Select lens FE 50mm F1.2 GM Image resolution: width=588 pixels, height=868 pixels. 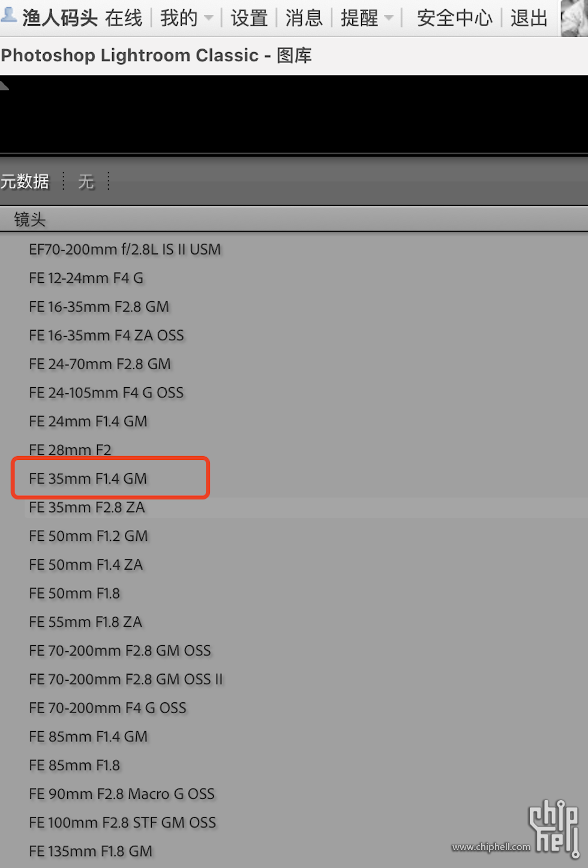88,536
